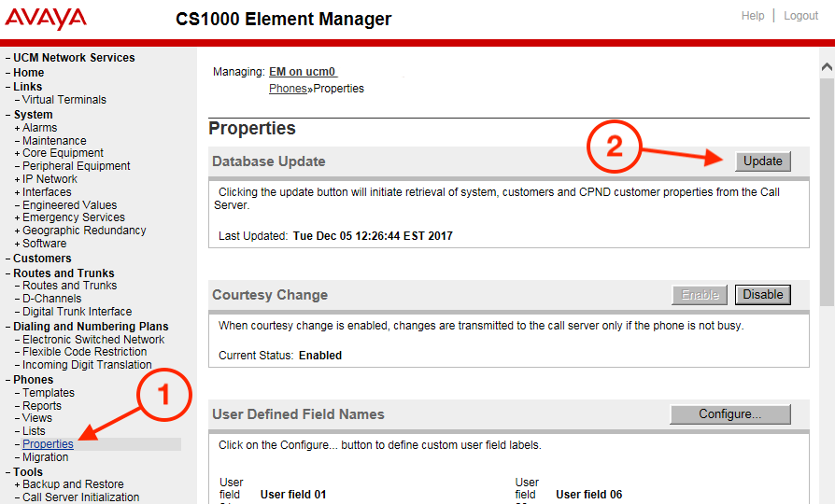Click the User field 01 label
This screenshot has width=835, height=504.
[293, 495]
